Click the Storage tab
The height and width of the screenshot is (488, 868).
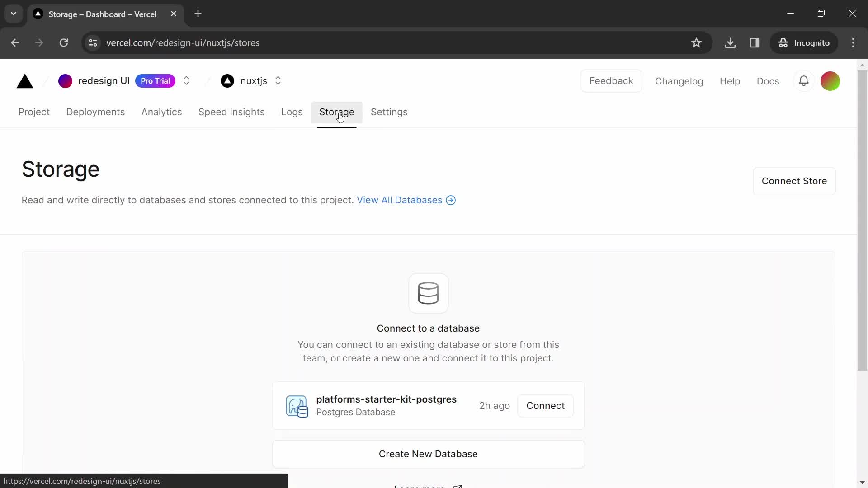pos(337,112)
